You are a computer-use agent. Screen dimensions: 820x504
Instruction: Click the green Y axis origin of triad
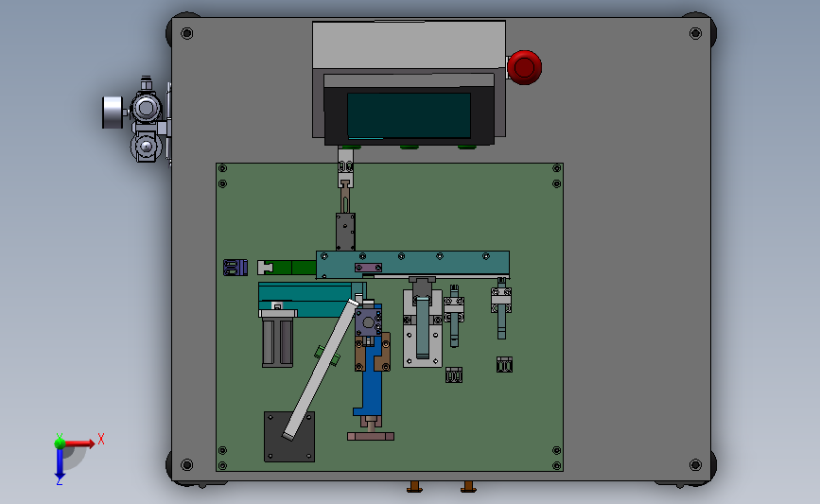coord(60,443)
